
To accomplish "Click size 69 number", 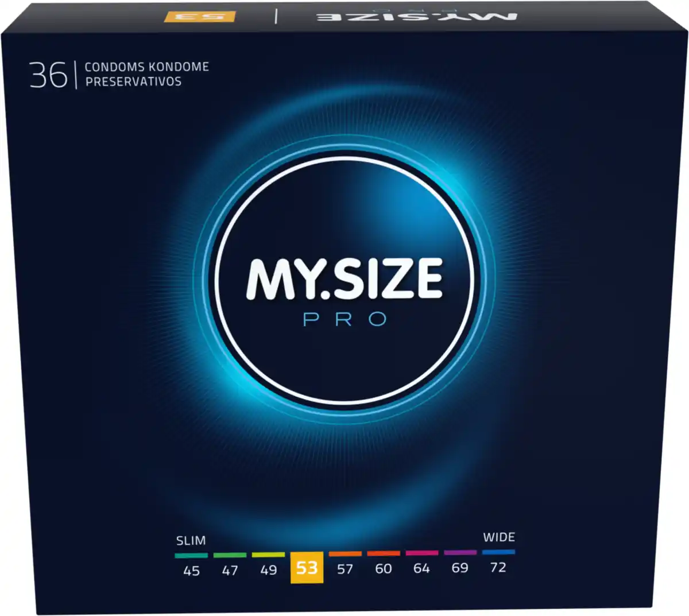I will [x=460, y=568].
